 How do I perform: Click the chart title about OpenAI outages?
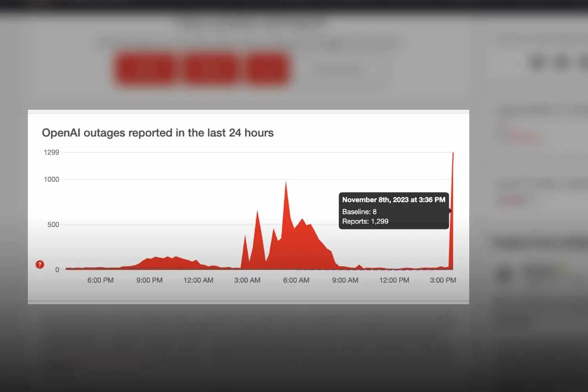coord(158,133)
